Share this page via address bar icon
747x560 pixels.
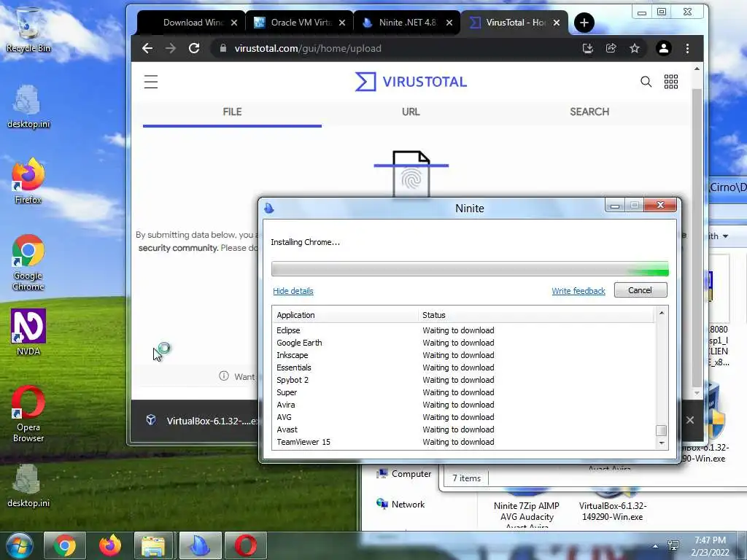click(x=611, y=48)
